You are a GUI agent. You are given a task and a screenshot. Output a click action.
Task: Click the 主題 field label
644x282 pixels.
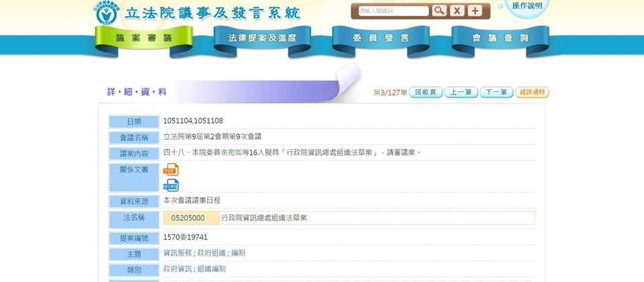[x=134, y=254]
